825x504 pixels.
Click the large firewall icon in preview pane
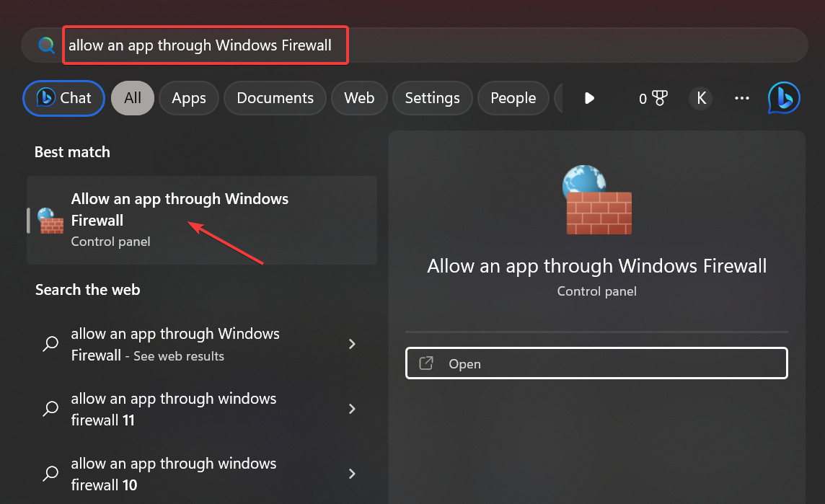point(596,200)
